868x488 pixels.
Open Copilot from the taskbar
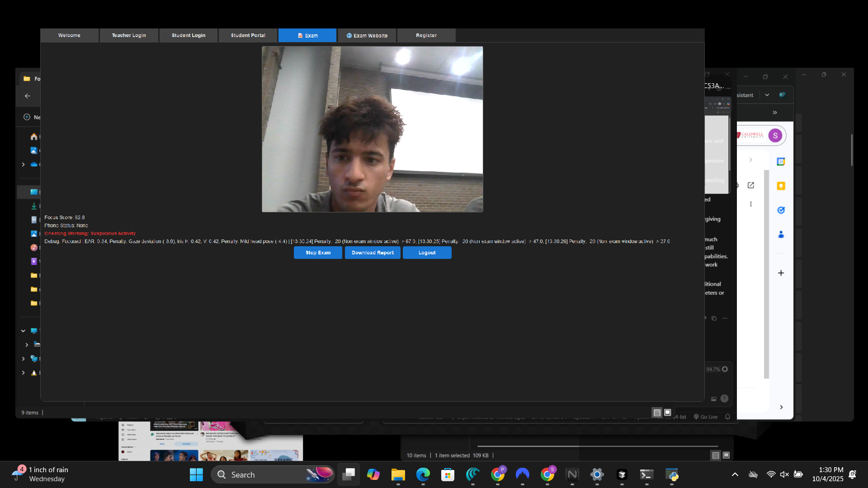click(373, 474)
